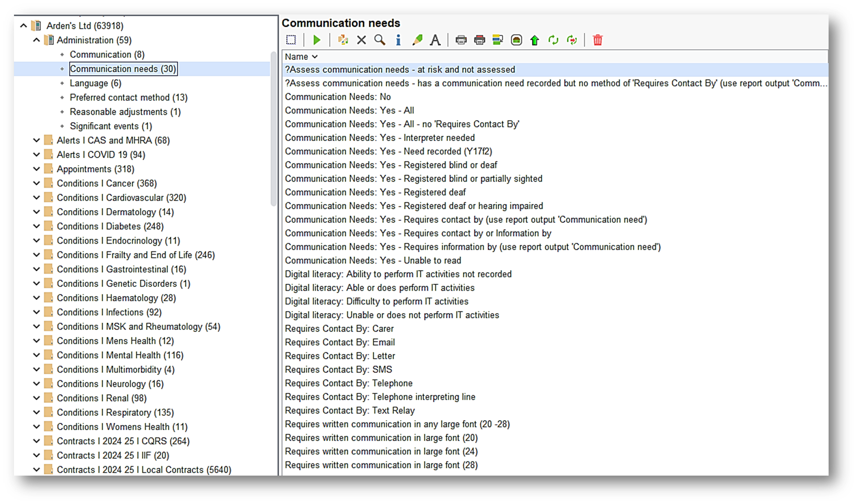Open the Language (6) tree item
This screenshot has height=504, width=857.
pos(95,83)
